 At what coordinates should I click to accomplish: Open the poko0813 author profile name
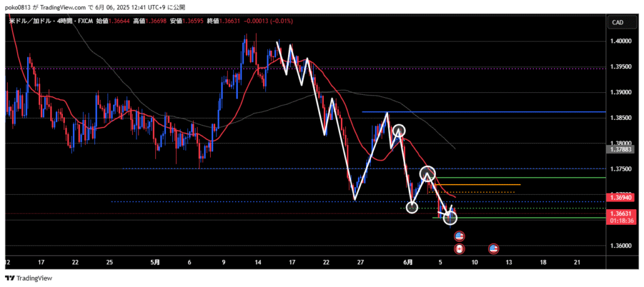[19, 6]
